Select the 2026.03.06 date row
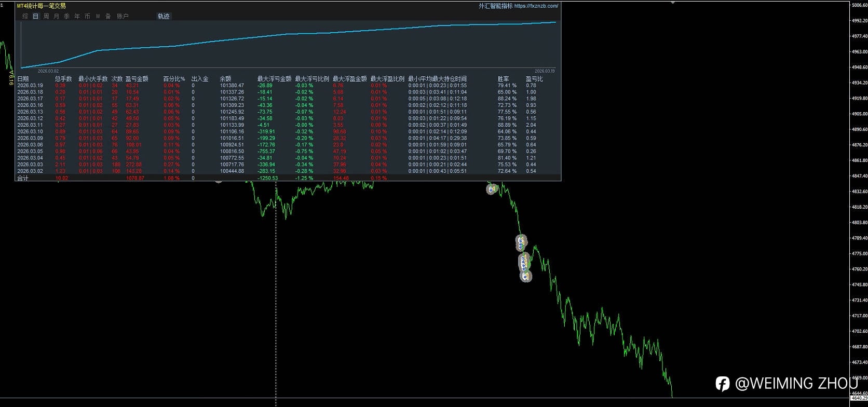Image resolution: width=868 pixels, height=407 pixels. 30,145
